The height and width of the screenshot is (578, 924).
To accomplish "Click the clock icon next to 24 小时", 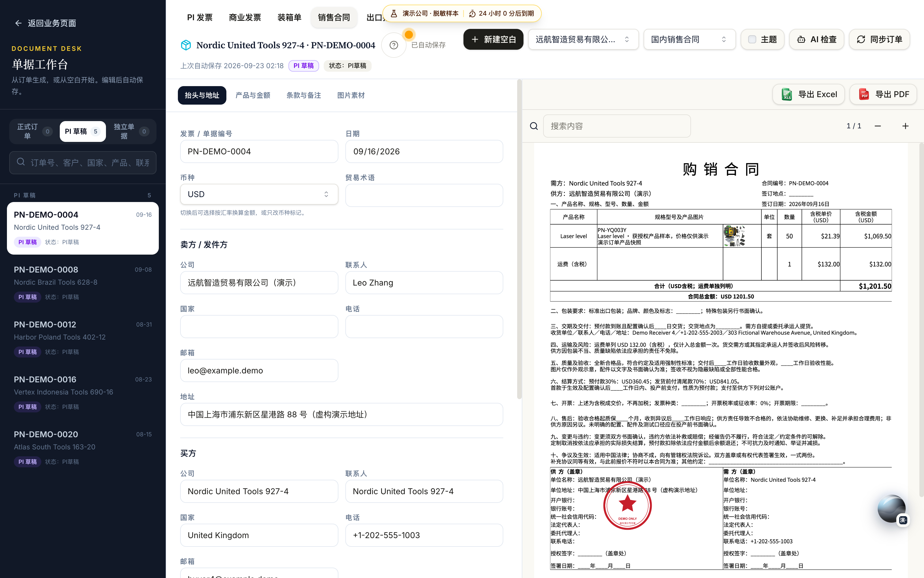I will 472,13.
